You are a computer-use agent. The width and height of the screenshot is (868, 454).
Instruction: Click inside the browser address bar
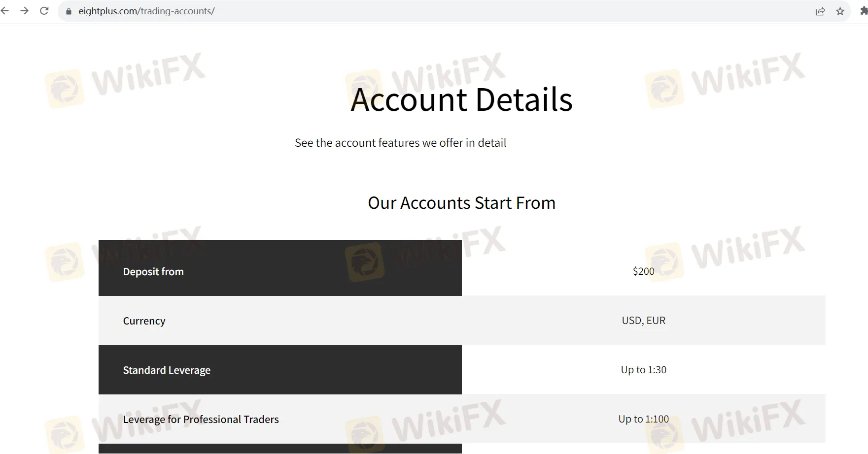click(345, 10)
